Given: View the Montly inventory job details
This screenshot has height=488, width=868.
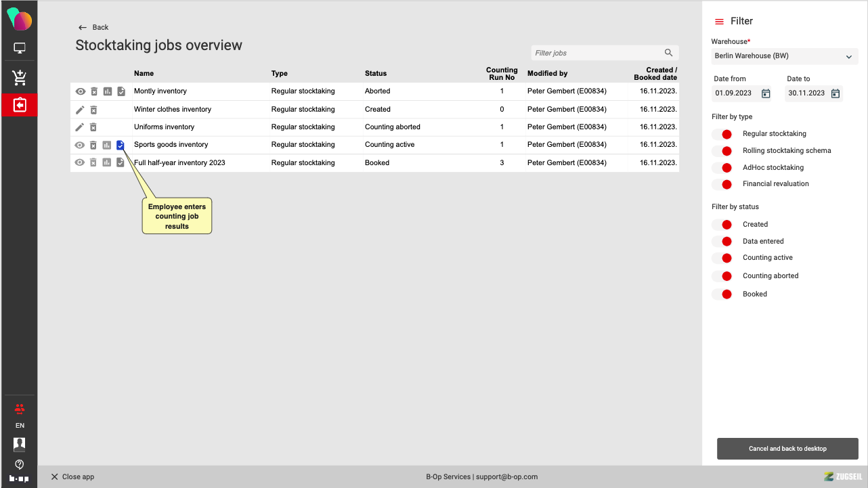Looking at the screenshot, I should pyautogui.click(x=80, y=91).
